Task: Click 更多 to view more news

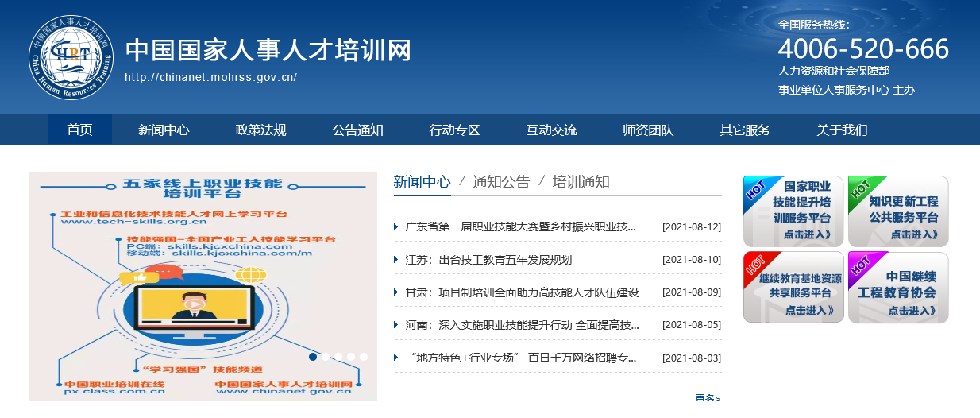Action: click(x=708, y=398)
